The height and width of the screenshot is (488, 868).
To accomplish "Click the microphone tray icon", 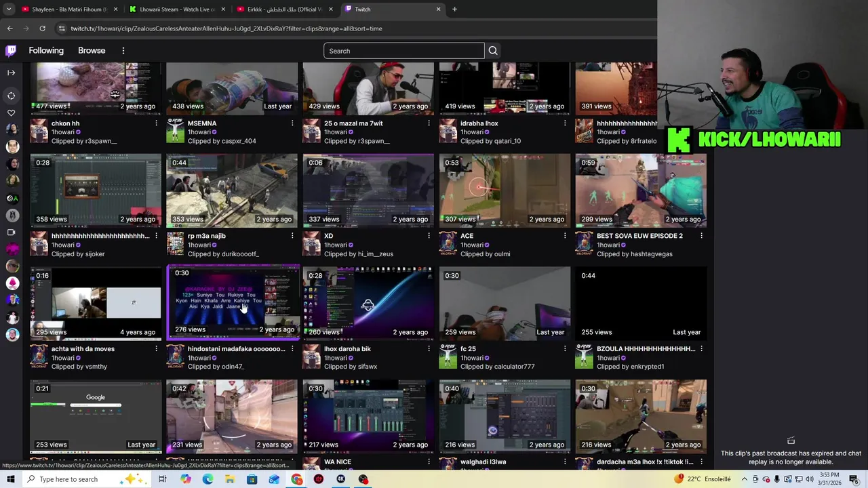I will click(x=777, y=479).
